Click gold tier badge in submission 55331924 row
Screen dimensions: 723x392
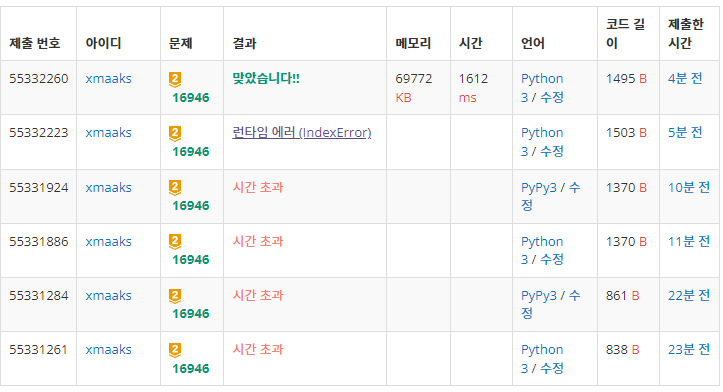(x=175, y=188)
